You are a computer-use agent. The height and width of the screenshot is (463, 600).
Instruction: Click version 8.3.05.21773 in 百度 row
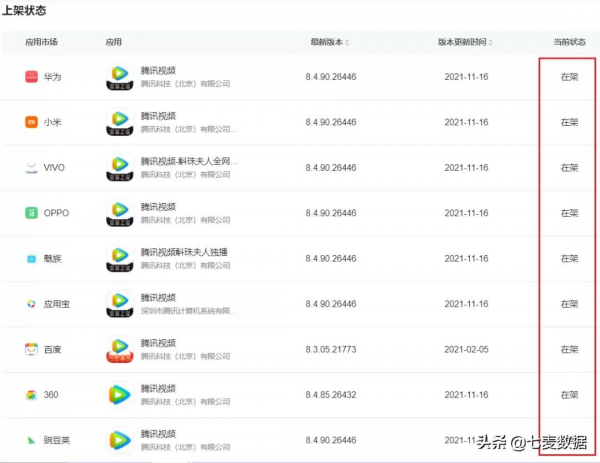331,349
